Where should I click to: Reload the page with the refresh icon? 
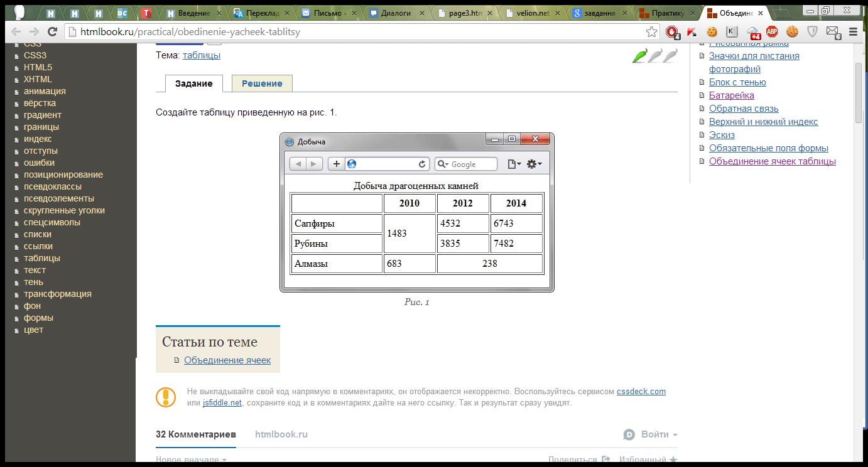[53, 32]
